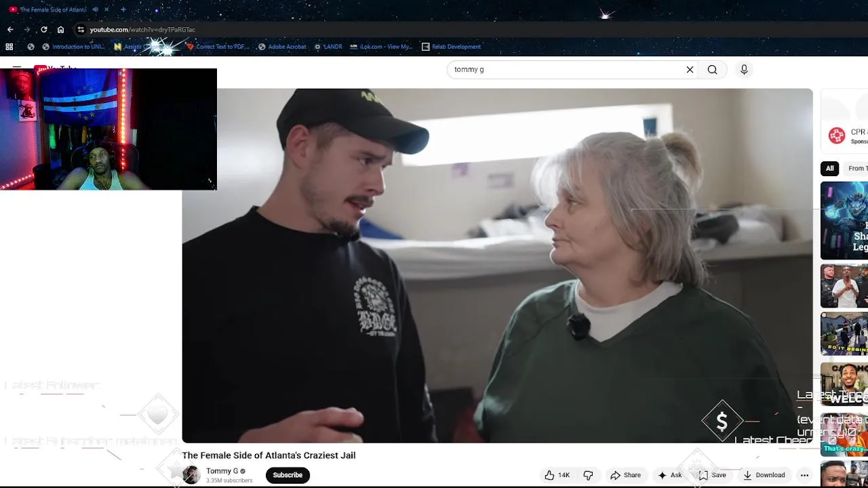The width and height of the screenshot is (868, 488).
Task: Open the Adobe Acrobat bookmark
Action: tap(282, 47)
